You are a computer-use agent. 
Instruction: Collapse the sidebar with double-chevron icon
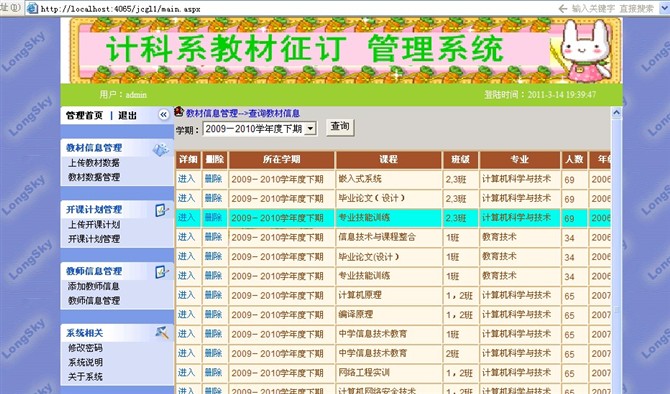point(163,115)
